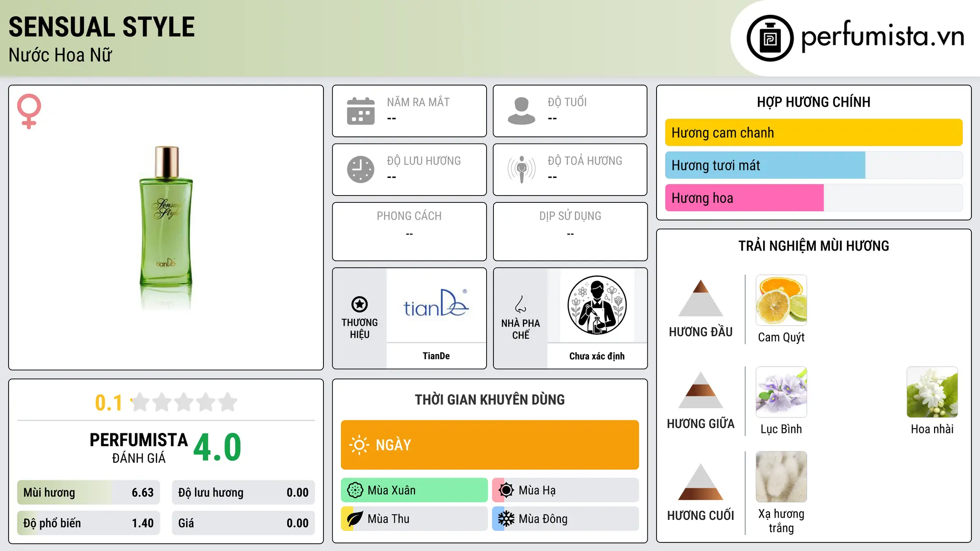Viewport: 980px width, 551px height.
Task: Click the Hương giữa pyramid icon
Action: coord(701,390)
